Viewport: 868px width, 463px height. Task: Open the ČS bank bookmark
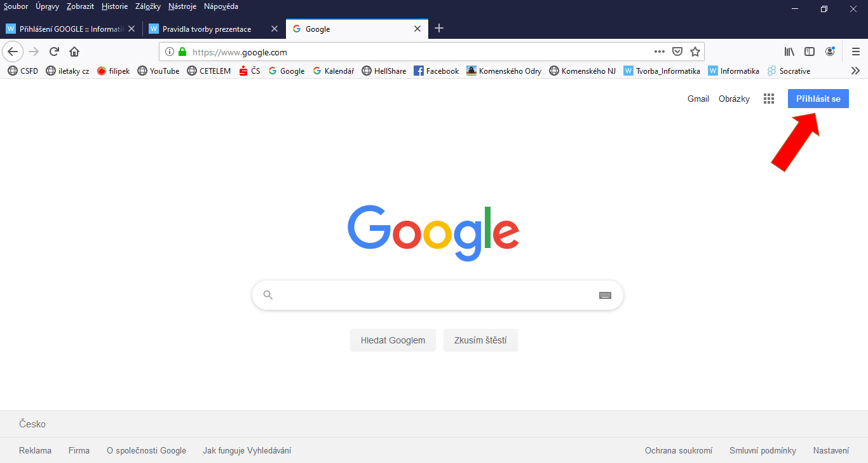[x=250, y=71]
